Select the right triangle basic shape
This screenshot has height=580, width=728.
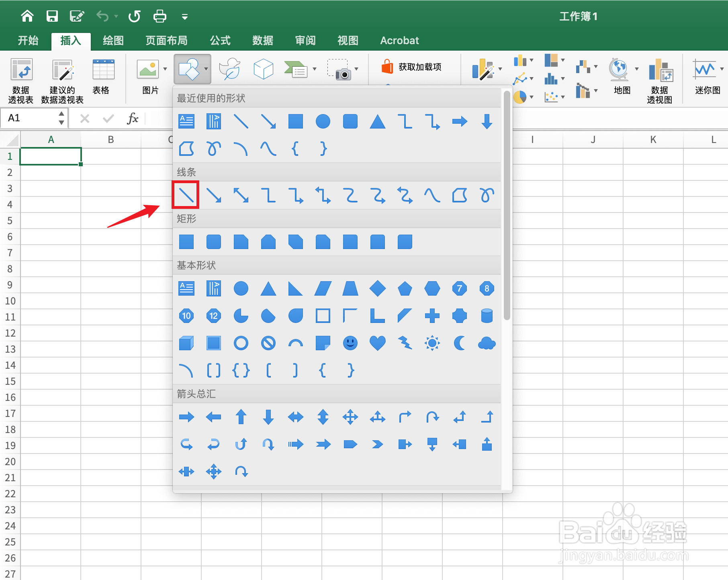point(296,288)
